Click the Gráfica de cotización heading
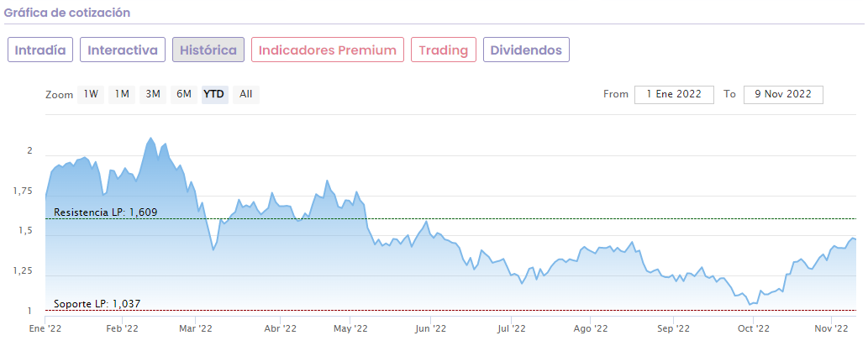This screenshot has height=346, width=868. click(x=67, y=13)
